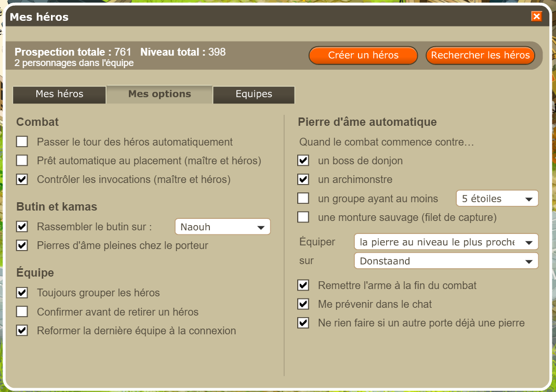Click Créer un héros button
The width and height of the screenshot is (556, 392).
(363, 55)
